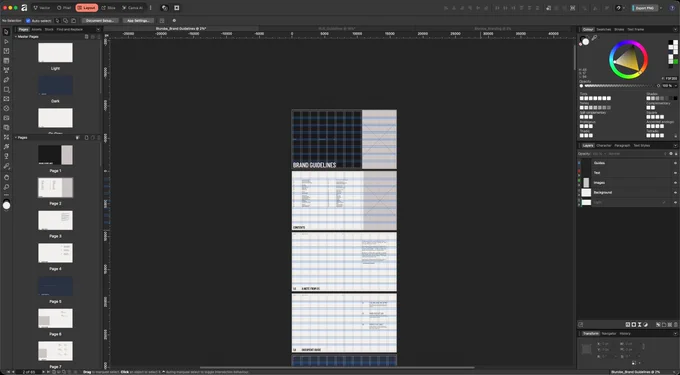Open the Pages panel options menu
Screen dimensions: 680x375
(x=98, y=29)
